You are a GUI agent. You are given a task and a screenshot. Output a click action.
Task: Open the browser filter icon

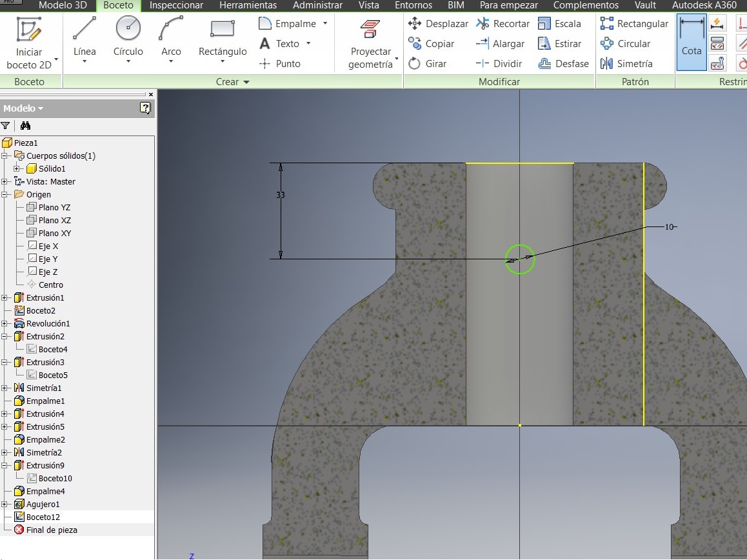5,125
